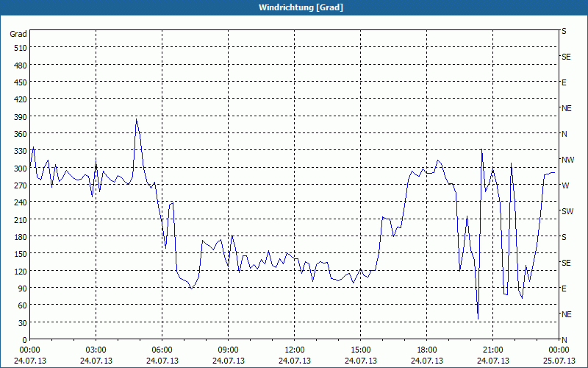This screenshot has width=588, height=368.
Task: Select the 60 axis value
Action: pos(23,305)
